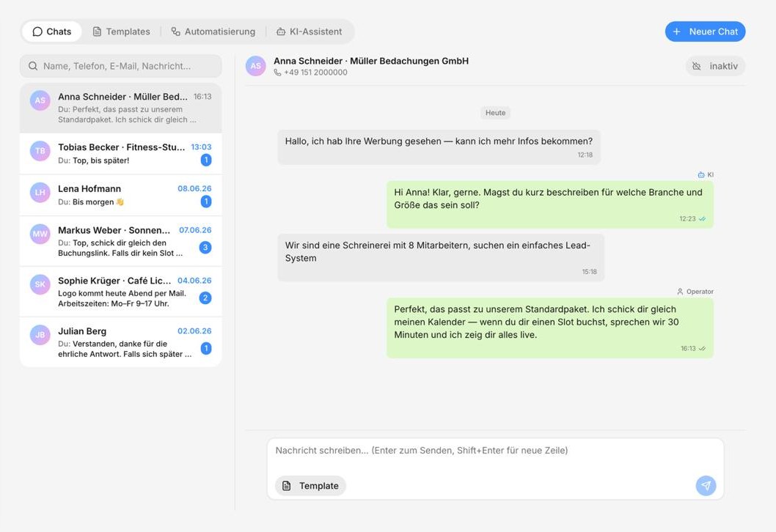Open the KI-Assistent tab
776x532 pixels.
coord(310,32)
